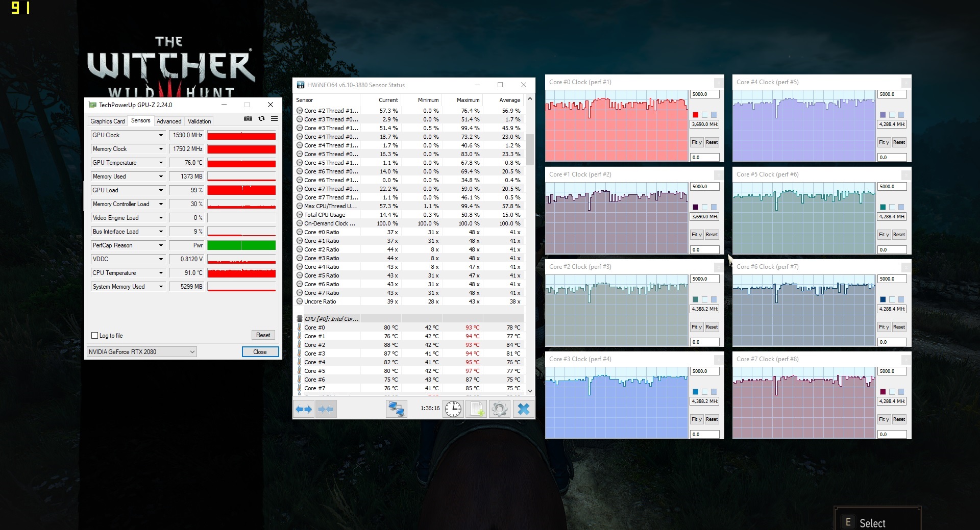Screen dimensions: 980x530
Task: Open HWiNFO sensor settings gear icon
Action: coord(500,409)
